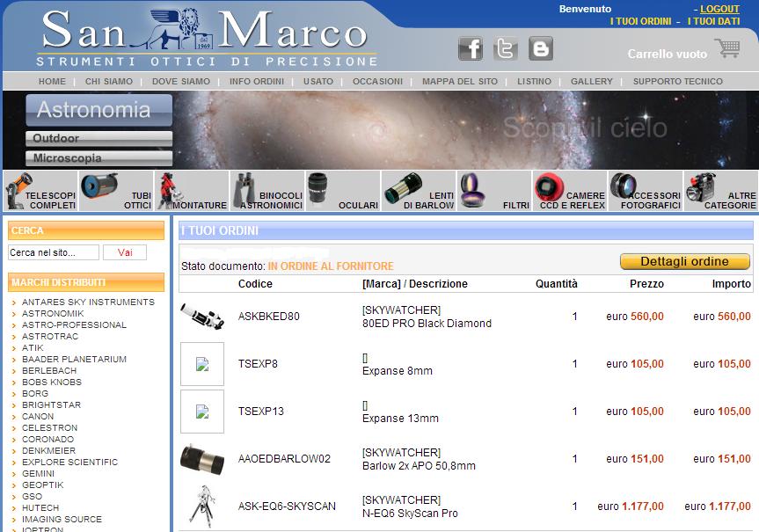Open Astro-Professional brand link
The height and width of the screenshot is (532, 759).
pos(74,324)
